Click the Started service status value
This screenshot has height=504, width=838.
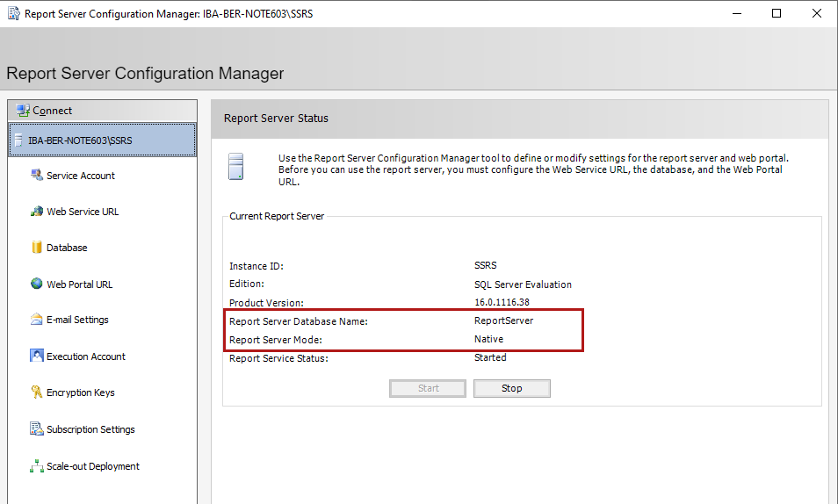490,357
